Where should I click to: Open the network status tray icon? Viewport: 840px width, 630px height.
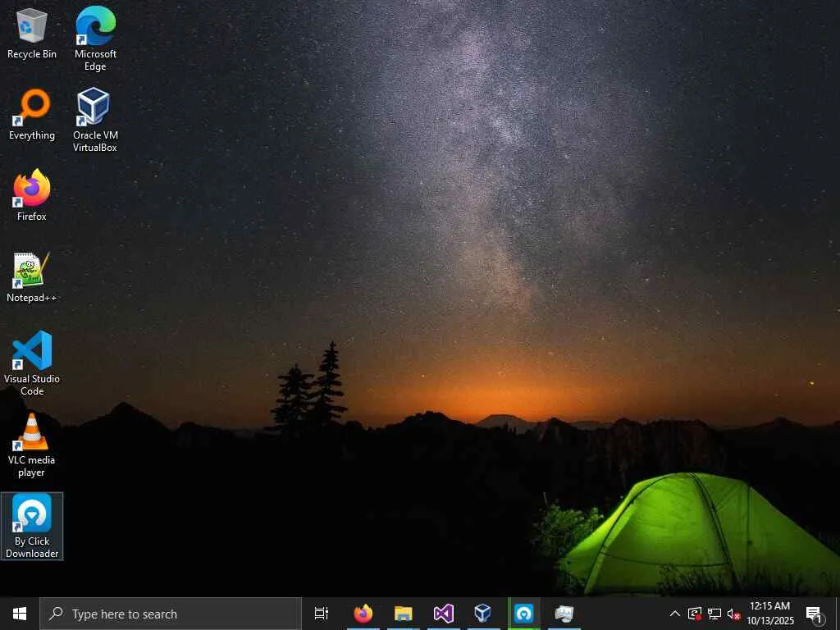click(714, 614)
